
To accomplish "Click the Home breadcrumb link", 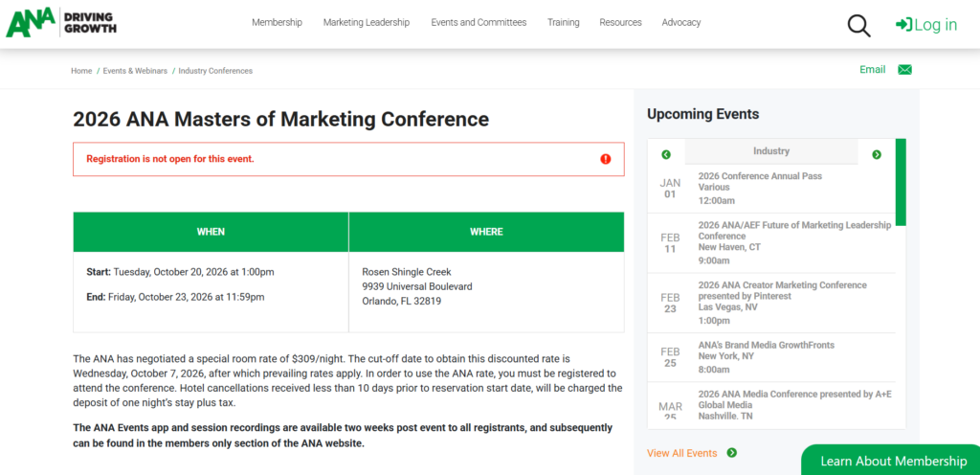I will 81,71.
